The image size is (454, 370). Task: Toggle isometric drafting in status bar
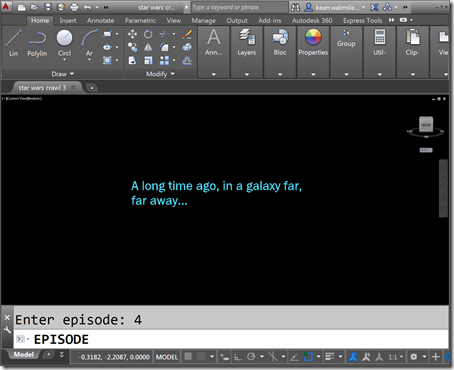pyautogui.click(x=273, y=357)
